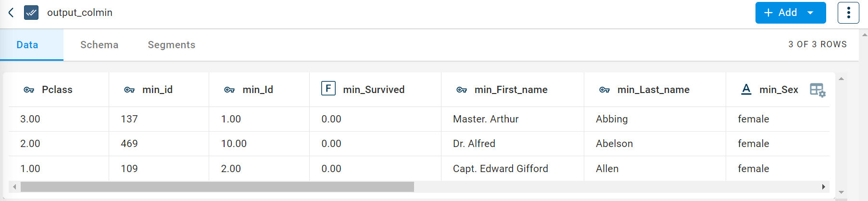Click the text type icon for min_Sex
The image size is (868, 201).
pyautogui.click(x=746, y=89)
